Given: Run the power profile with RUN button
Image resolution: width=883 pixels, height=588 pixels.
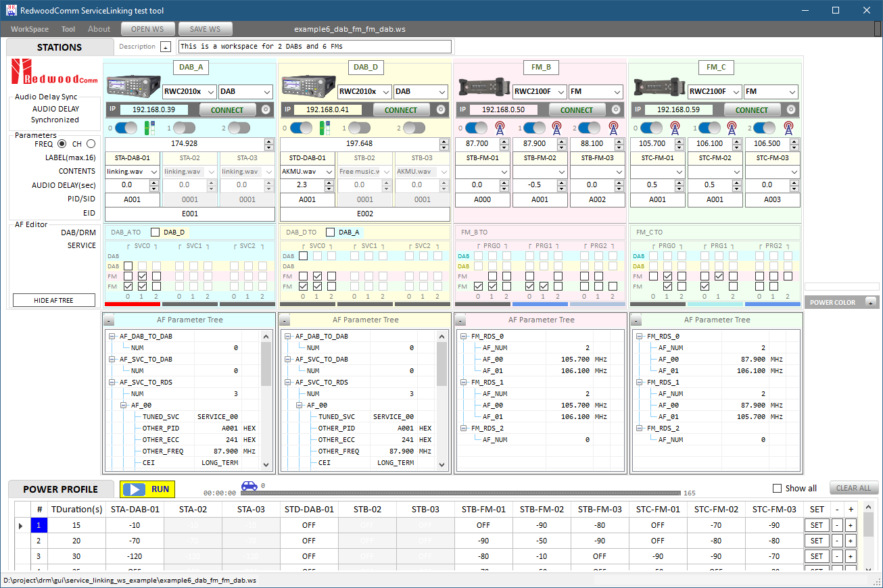Looking at the screenshot, I should coord(147,489).
